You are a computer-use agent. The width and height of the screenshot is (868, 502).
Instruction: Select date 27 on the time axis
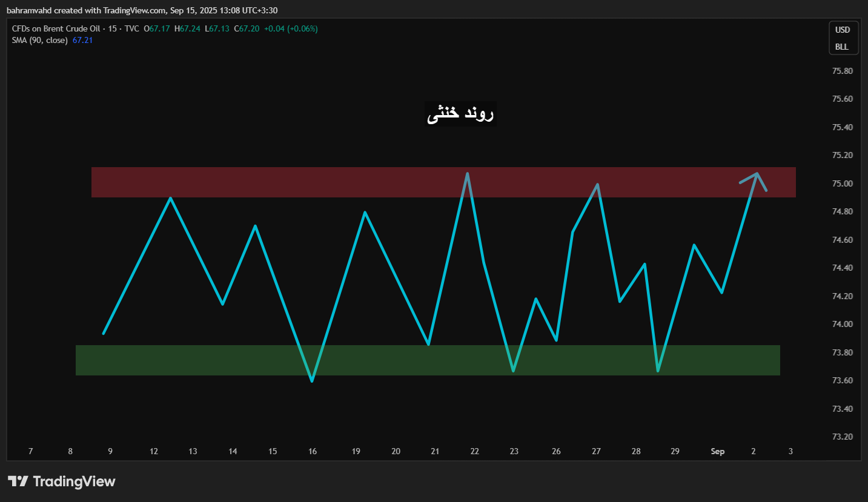tap(597, 451)
